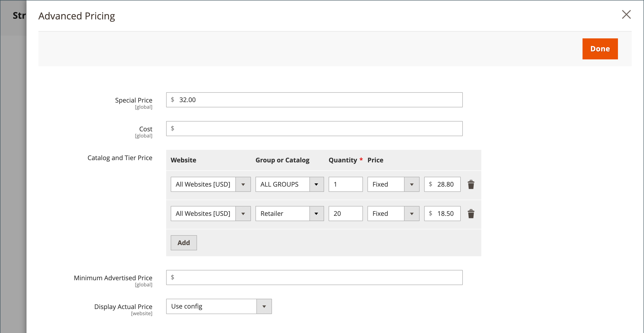This screenshot has width=644, height=333.
Task: Open the Retailer group dropdown in second row
Action: click(317, 214)
